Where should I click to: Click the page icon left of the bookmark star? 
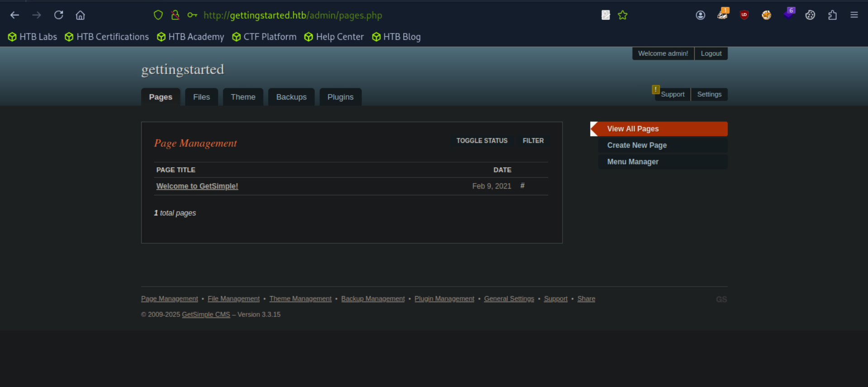[606, 15]
